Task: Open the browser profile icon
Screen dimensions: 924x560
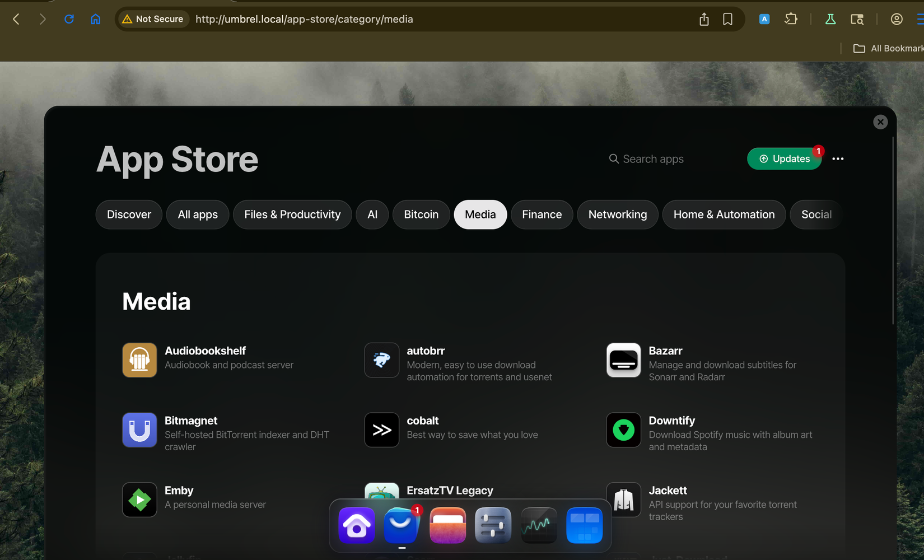Action: click(897, 19)
